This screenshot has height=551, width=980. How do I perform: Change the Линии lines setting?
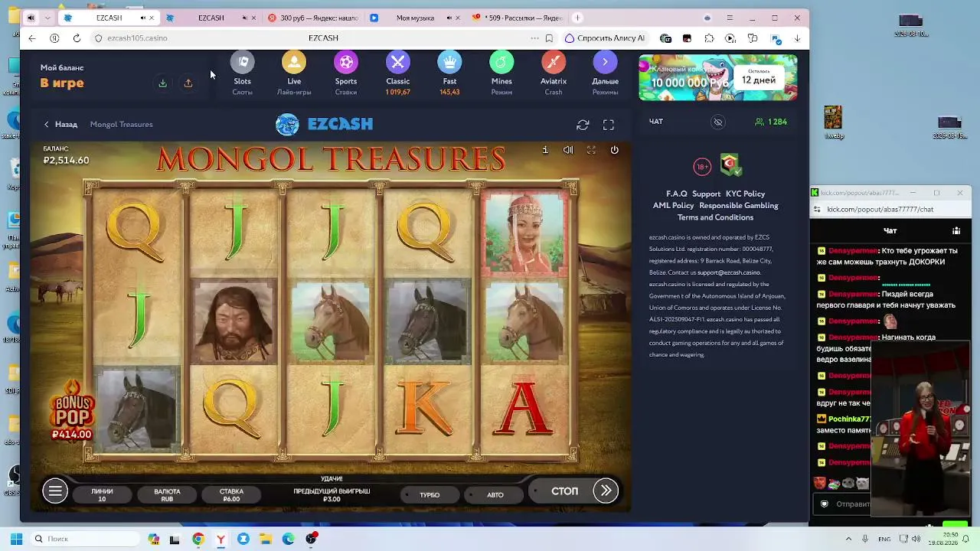pyautogui.click(x=102, y=495)
